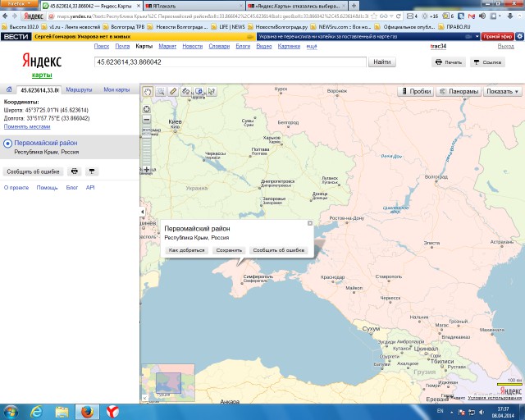
Task: Click Сохранить in the balloon
Action: [229, 250]
